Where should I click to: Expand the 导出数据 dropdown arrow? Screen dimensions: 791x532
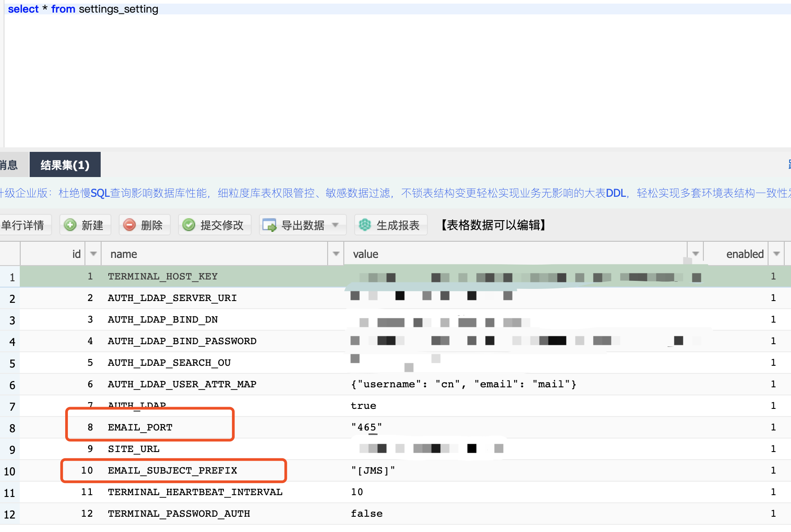tap(335, 225)
